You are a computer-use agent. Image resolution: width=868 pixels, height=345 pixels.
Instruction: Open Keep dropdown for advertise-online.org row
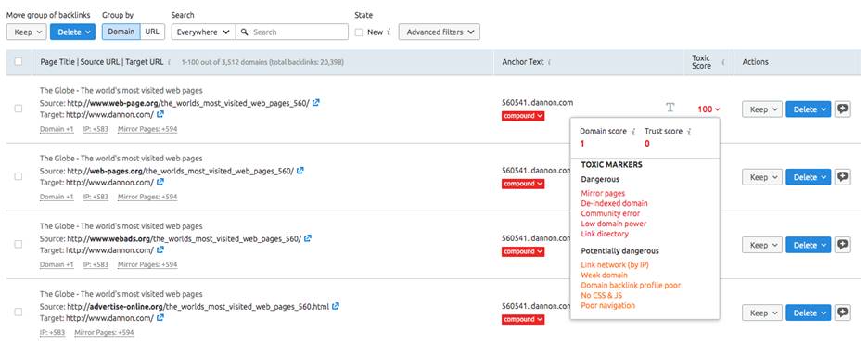(x=762, y=313)
